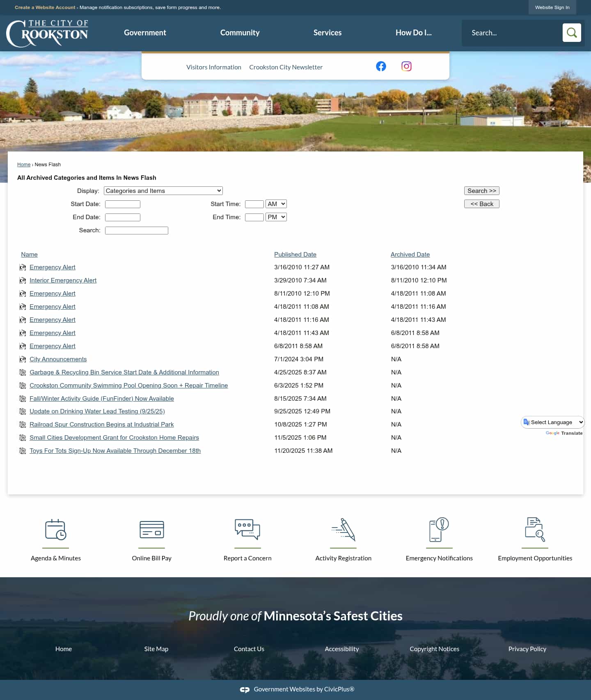Screen dimensions: 591x700
Task: Open the Government menu
Action: coord(145,32)
